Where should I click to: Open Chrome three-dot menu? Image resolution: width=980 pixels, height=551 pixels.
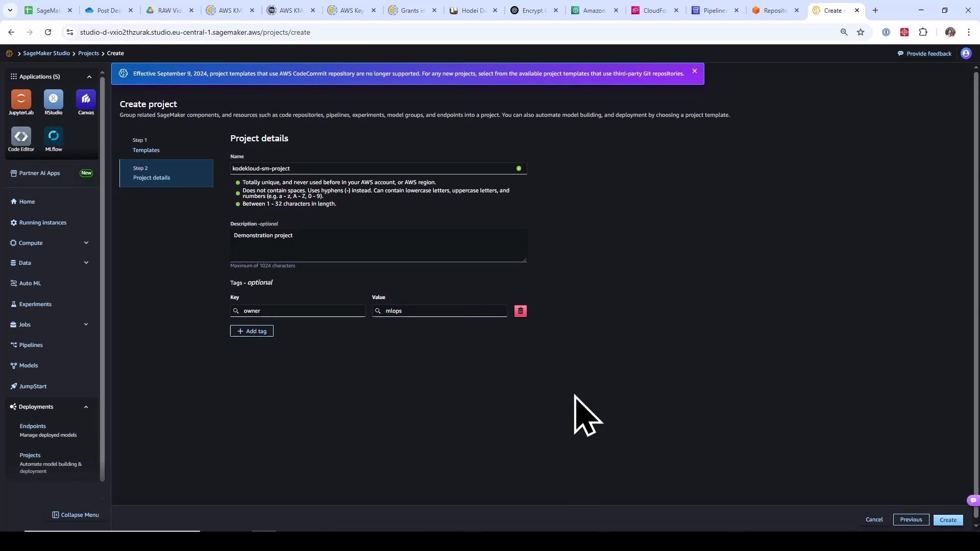969,32
